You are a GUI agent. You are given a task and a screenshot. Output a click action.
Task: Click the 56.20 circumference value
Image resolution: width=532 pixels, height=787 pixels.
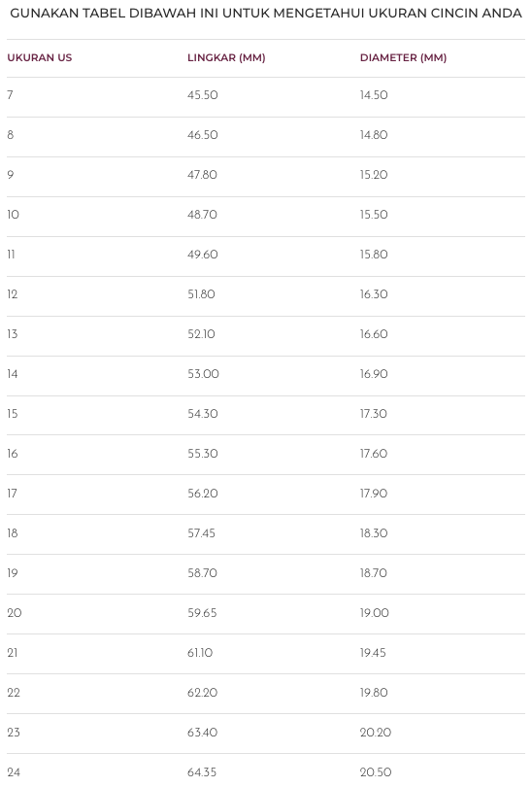pos(203,494)
